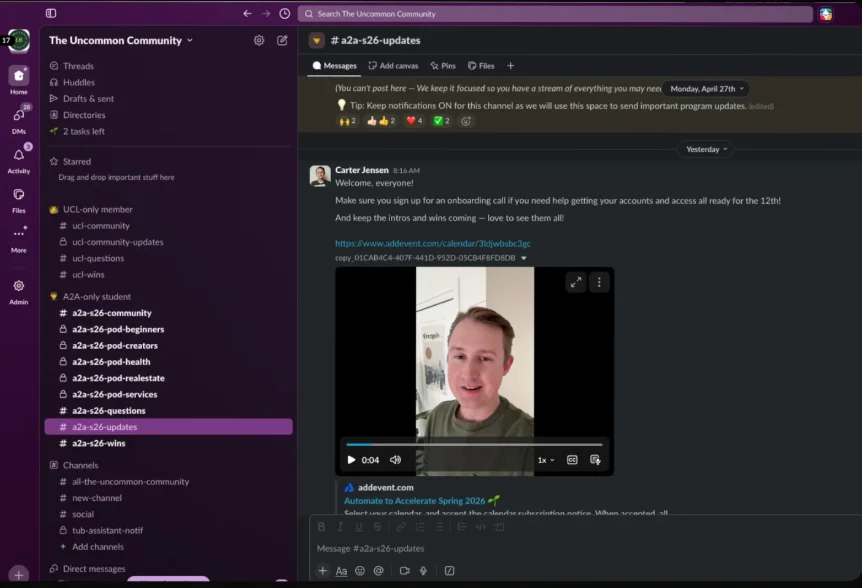Viewport: 862px width, 588px height.
Task: Toggle the thumbs up reaction
Action: coord(381,121)
